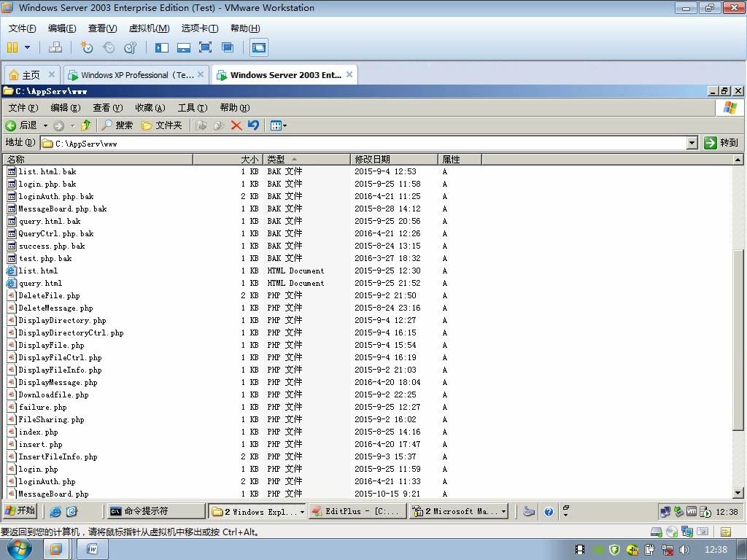Switch to Windows XP Professional tab
Image resolution: width=747 pixels, height=560 pixels.
click(x=137, y=75)
